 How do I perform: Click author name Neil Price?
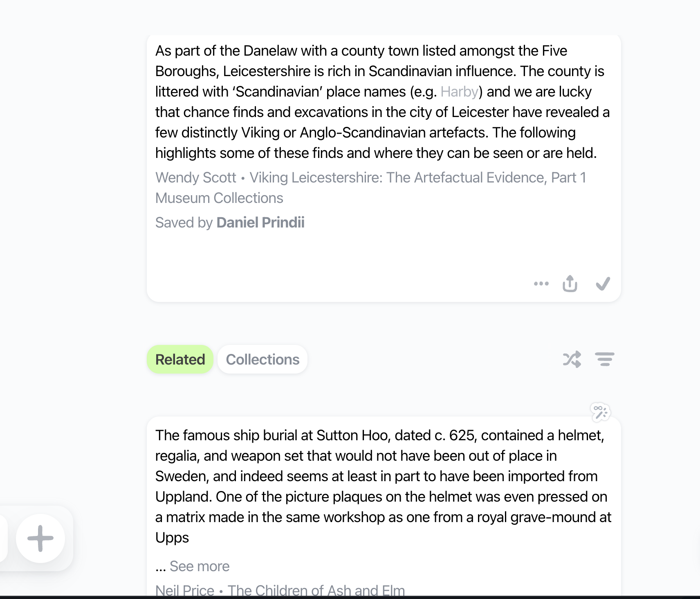click(185, 590)
